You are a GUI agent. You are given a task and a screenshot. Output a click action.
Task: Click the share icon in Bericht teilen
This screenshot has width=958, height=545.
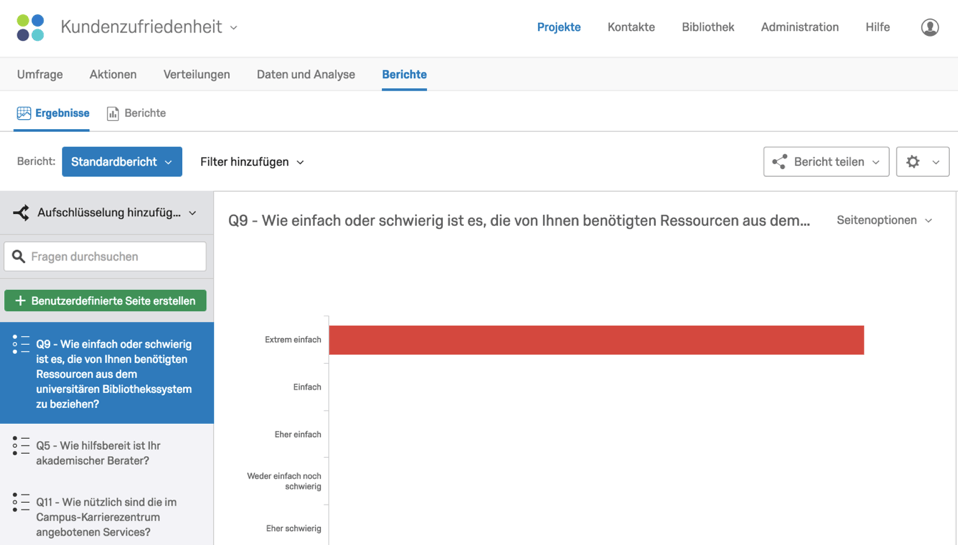(780, 162)
